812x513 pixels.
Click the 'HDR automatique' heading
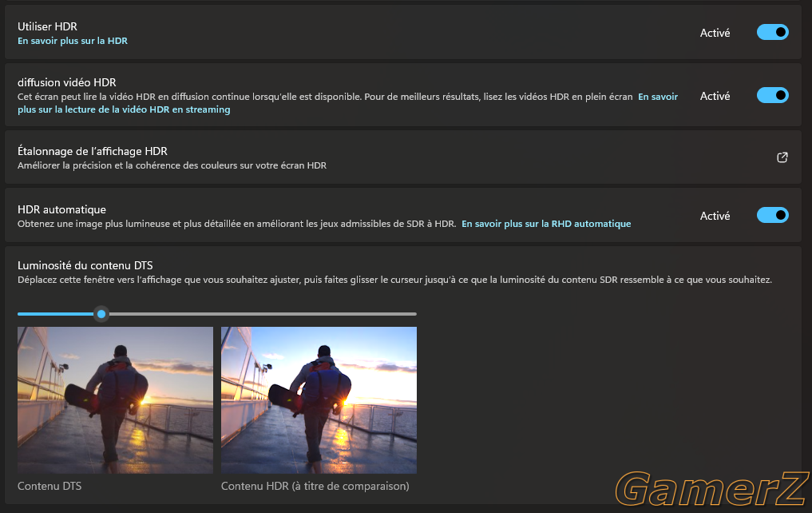61,209
